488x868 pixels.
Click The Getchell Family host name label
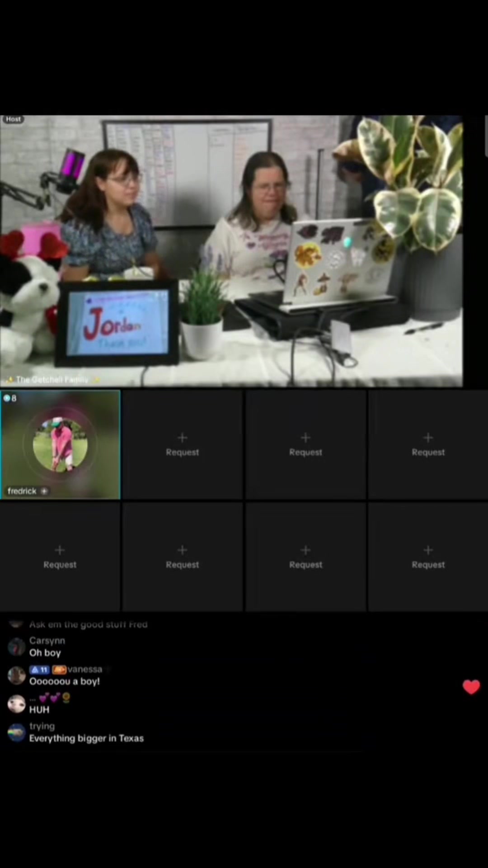pyautogui.click(x=52, y=380)
